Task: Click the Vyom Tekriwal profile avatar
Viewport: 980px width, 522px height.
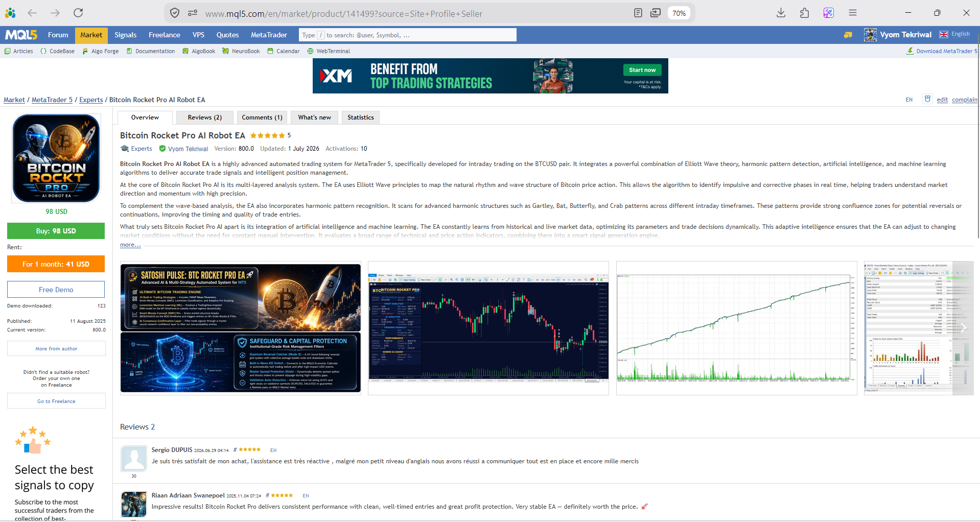Action: click(870, 35)
